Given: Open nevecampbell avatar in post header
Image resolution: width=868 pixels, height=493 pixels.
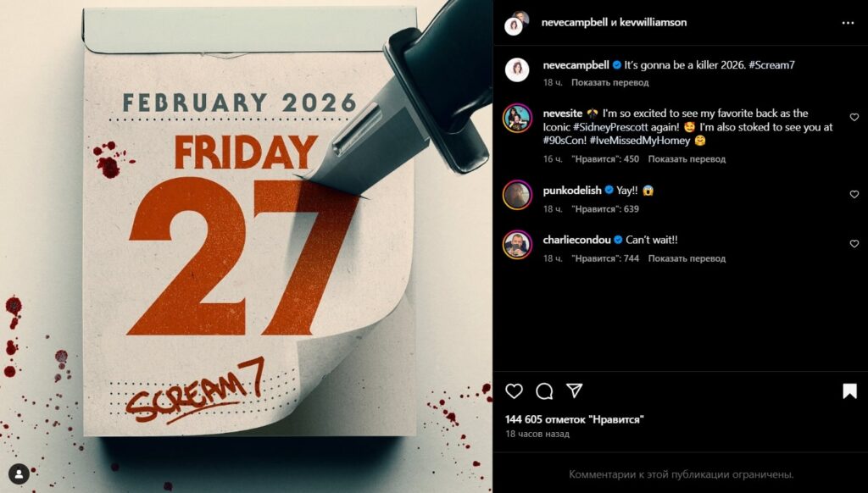Looking at the screenshot, I should [x=515, y=23].
